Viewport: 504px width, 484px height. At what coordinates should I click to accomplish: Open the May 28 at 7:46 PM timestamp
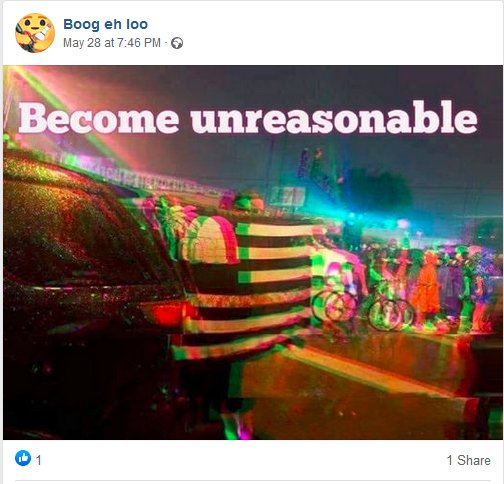[x=112, y=43]
